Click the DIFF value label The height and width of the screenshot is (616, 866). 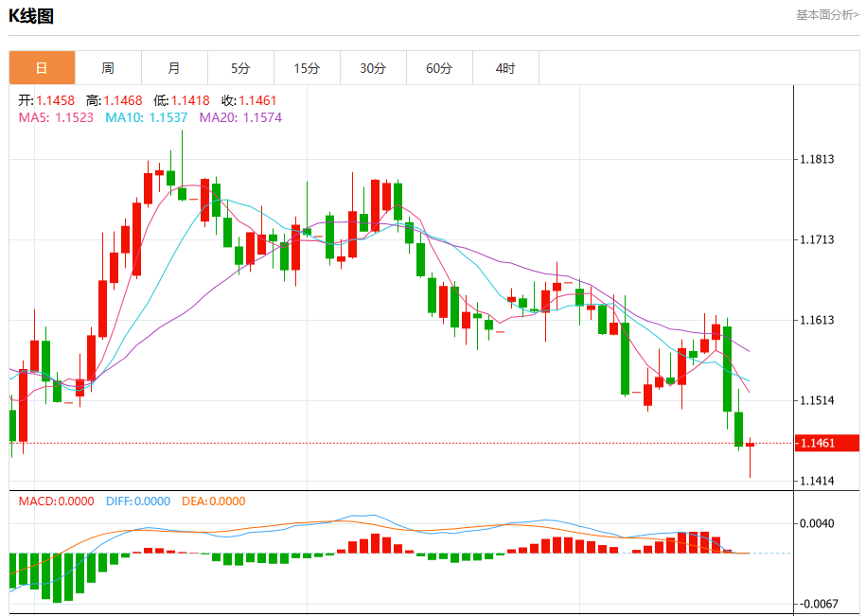138,502
